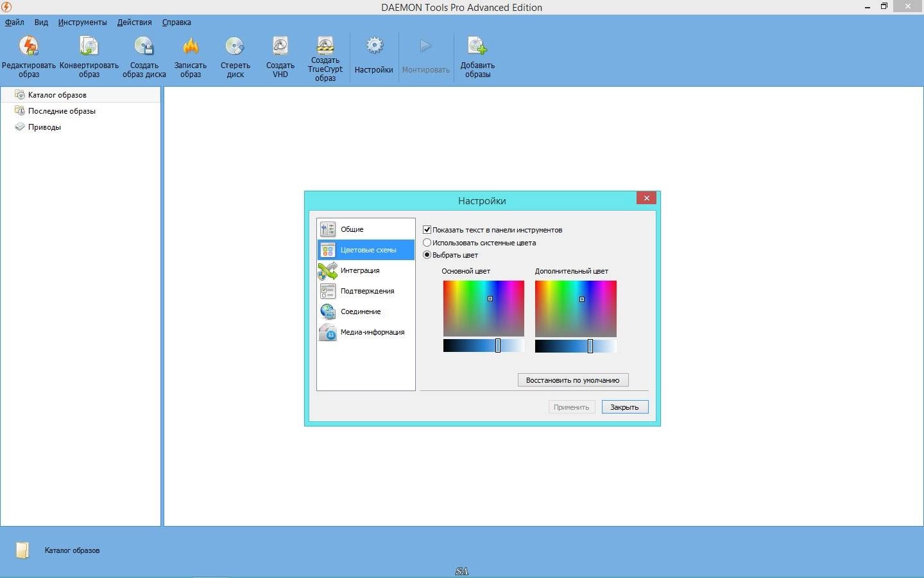Open Settings (Настройки) gear icon in toolbar
The height and width of the screenshot is (578, 924).
click(374, 46)
